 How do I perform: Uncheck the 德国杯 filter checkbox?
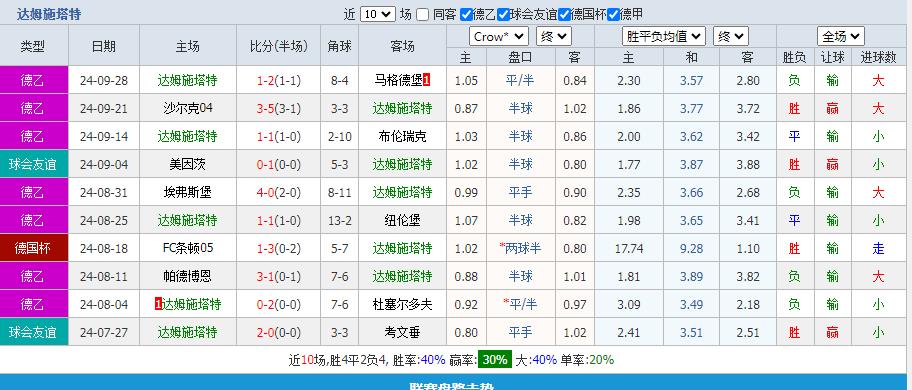pos(564,15)
